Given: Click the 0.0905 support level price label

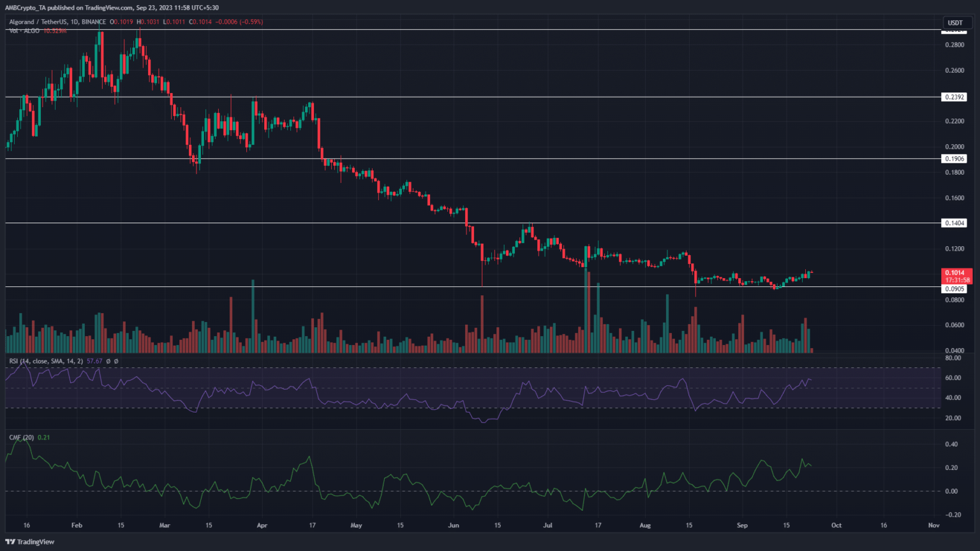Looking at the screenshot, I should click(x=954, y=289).
